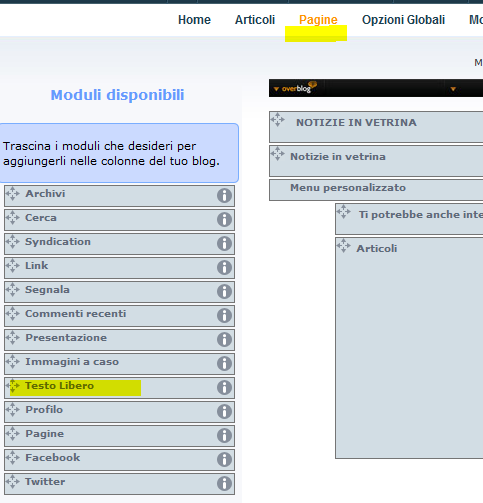Select the Menu personalizzato block

tap(376, 190)
